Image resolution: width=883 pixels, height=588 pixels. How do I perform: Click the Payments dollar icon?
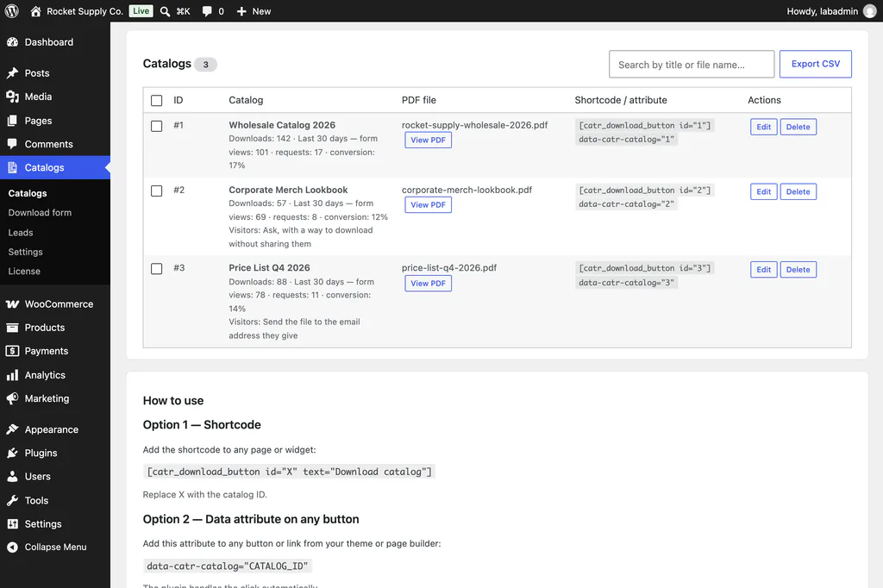coord(12,351)
